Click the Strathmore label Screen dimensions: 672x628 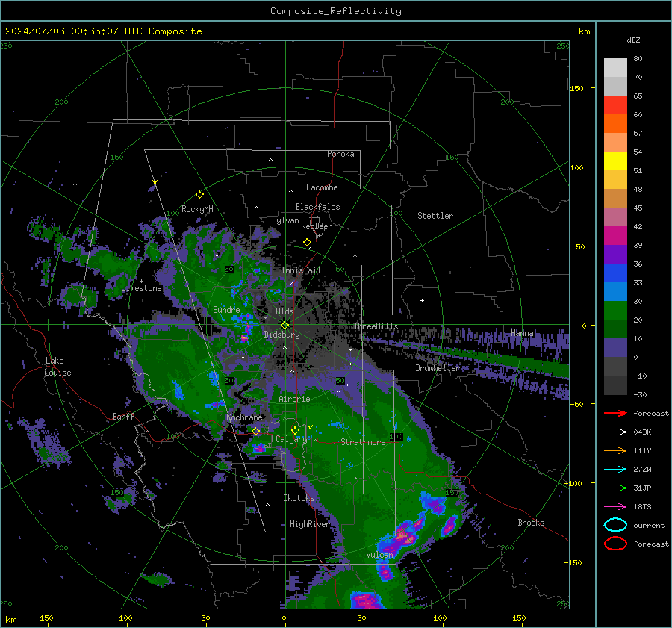(x=363, y=442)
